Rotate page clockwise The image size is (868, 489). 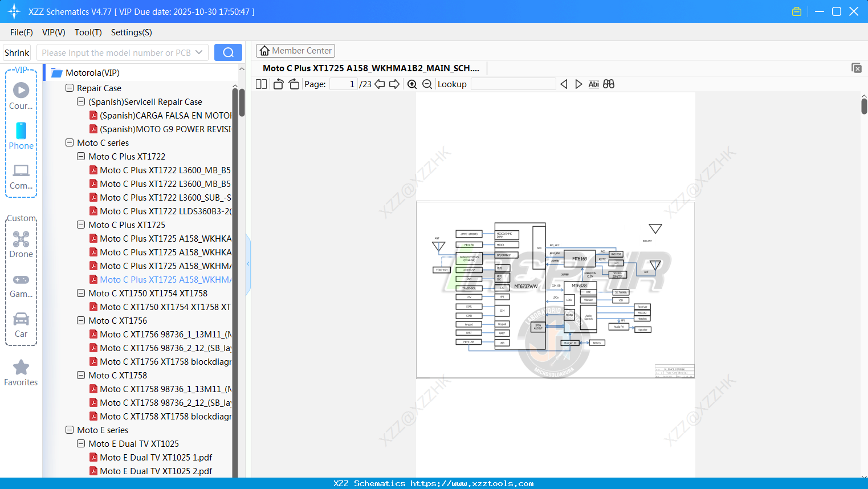pyautogui.click(x=294, y=84)
